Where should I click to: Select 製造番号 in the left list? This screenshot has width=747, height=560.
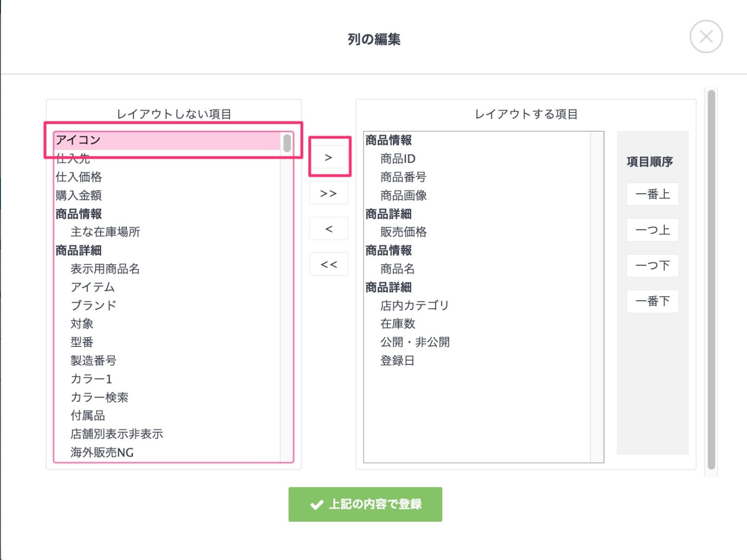[x=167, y=361]
